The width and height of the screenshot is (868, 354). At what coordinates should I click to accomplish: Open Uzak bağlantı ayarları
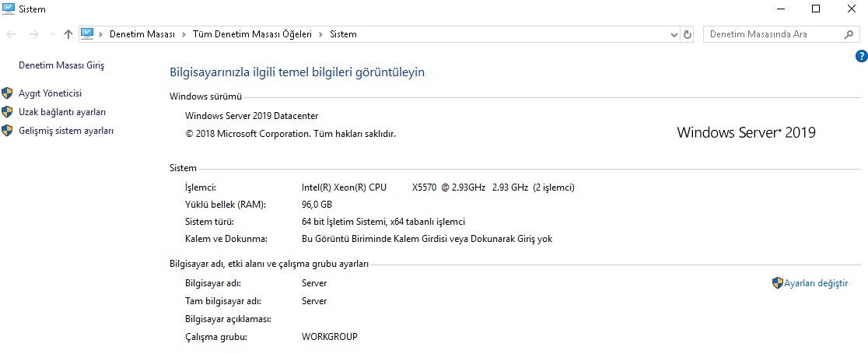click(x=62, y=112)
